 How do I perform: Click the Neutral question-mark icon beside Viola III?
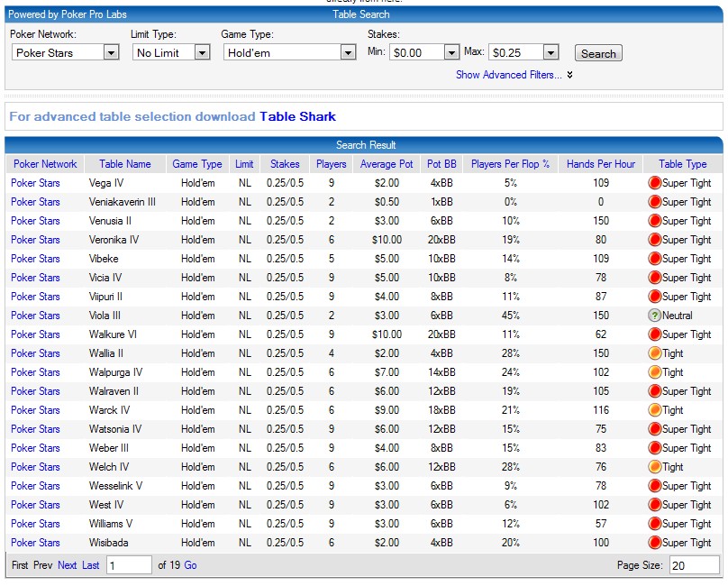656,316
